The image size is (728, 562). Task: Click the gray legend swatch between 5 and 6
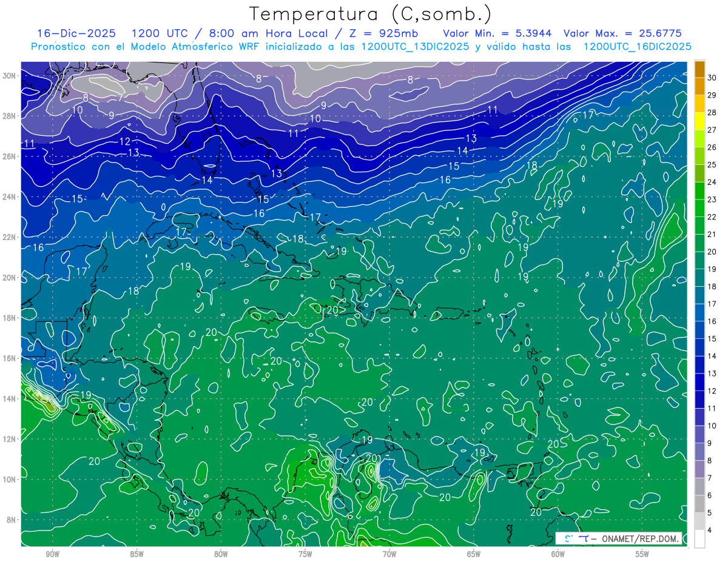(x=699, y=504)
